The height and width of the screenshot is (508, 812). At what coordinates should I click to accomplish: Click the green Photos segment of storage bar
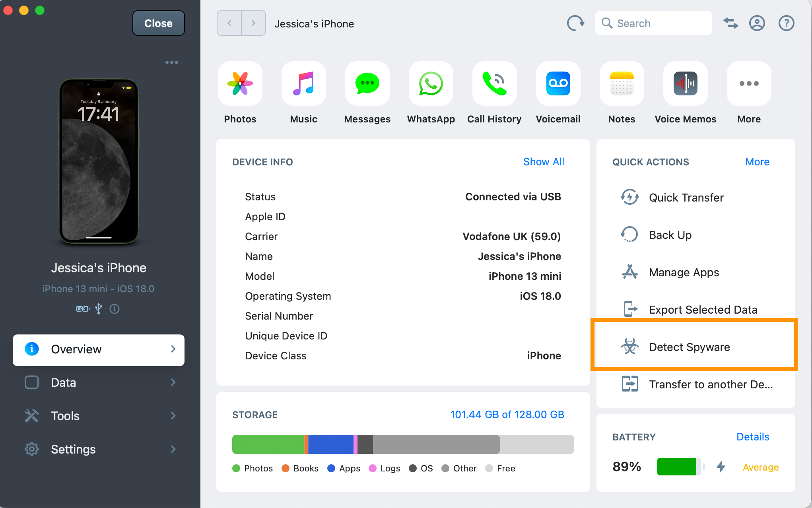268,444
